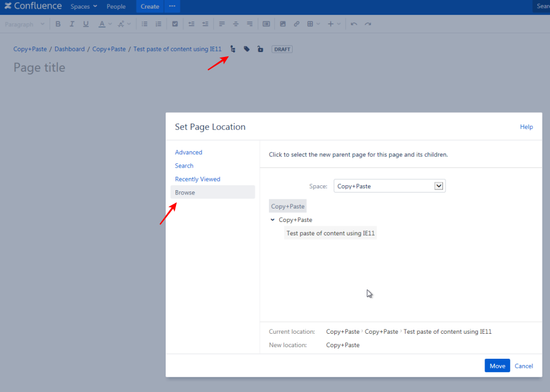The height and width of the screenshot is (392, 550).
Task: Switch to the Search tab in dialog
Action: click(x=184, y=165)
